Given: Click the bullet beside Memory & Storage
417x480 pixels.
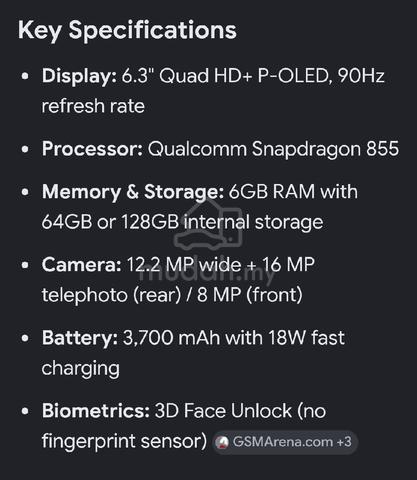Looking at the screenshot, I should (25, 192).
